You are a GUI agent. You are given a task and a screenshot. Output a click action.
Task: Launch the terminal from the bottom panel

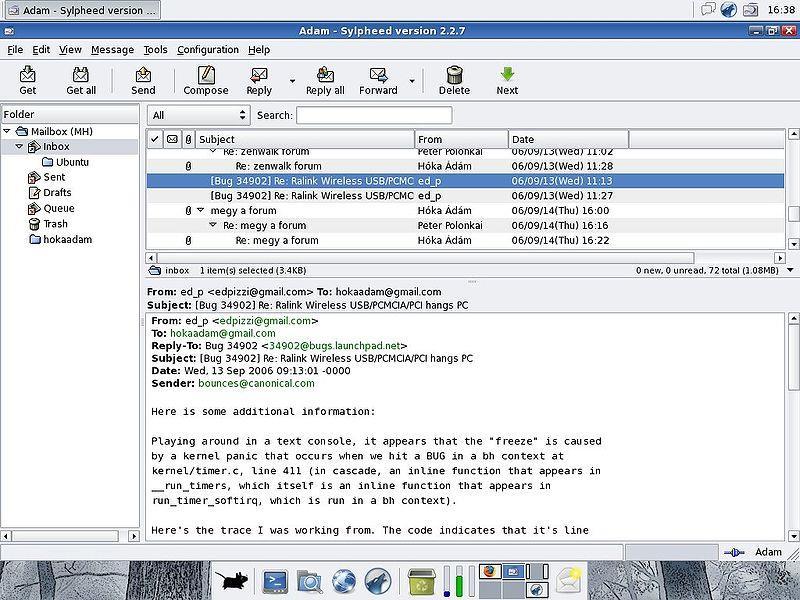click(x=276, y=581)
